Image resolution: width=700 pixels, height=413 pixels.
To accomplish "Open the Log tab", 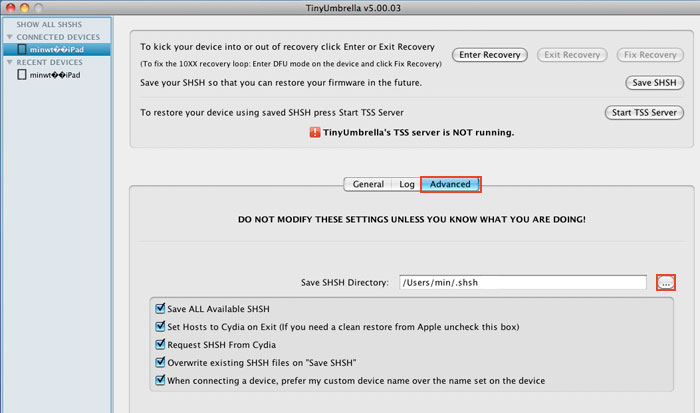I will 407,184.
